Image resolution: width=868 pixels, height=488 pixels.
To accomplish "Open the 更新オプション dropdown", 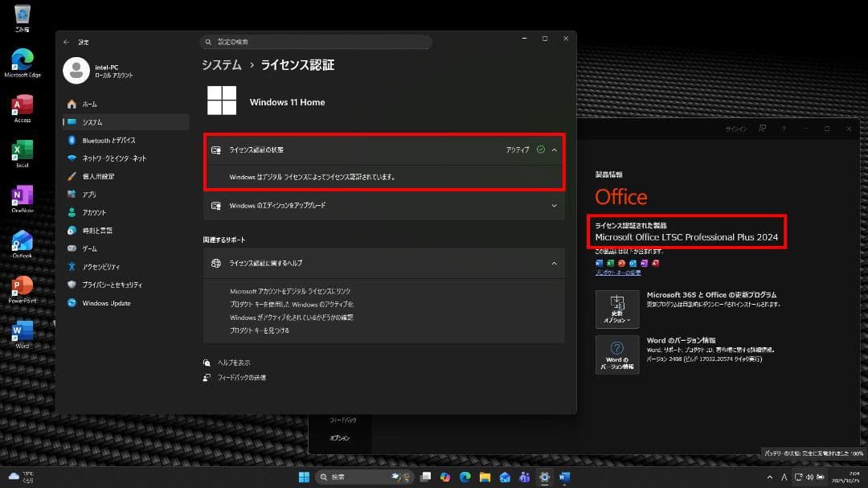I will tap(617, 310).
